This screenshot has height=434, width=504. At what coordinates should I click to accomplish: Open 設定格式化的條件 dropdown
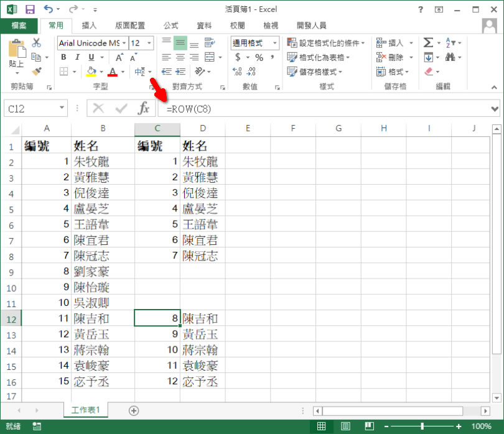click(326, 43)
